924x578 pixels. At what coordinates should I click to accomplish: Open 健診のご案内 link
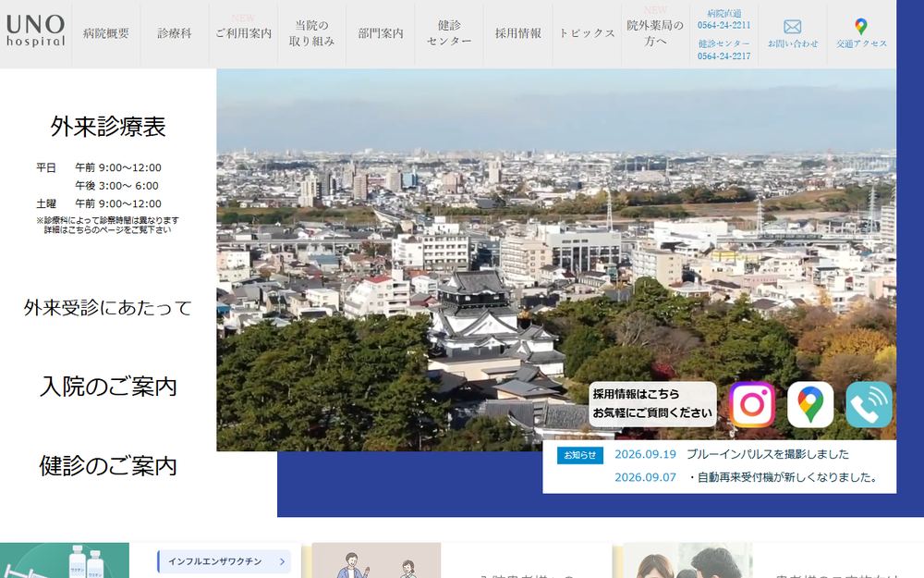tap(108, 466)
